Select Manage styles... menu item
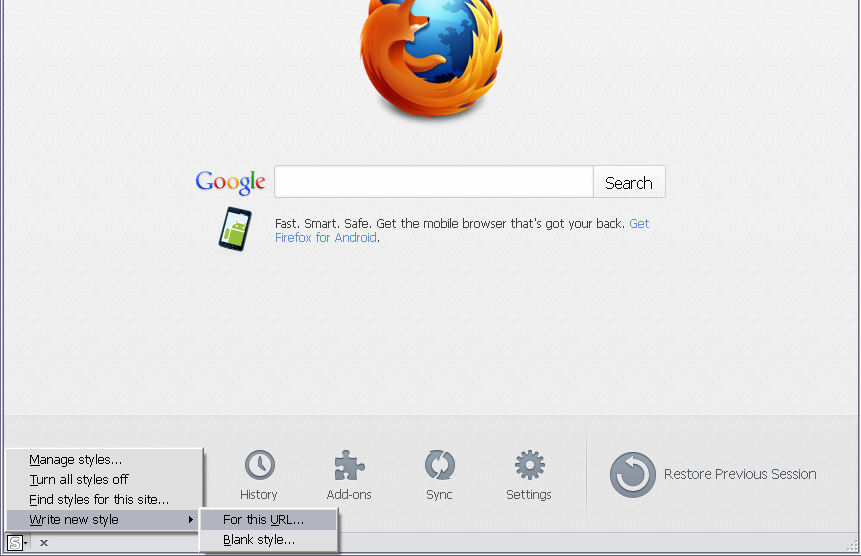 [104, 460]
